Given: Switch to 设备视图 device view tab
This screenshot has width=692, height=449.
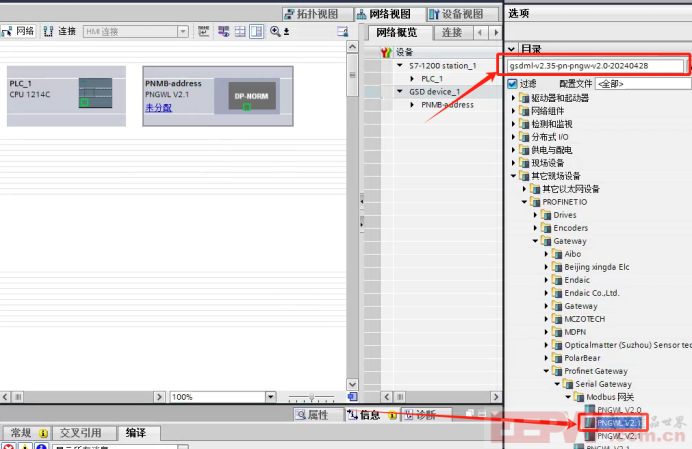Looking at the screenshot, I should [x=462, y=14].
